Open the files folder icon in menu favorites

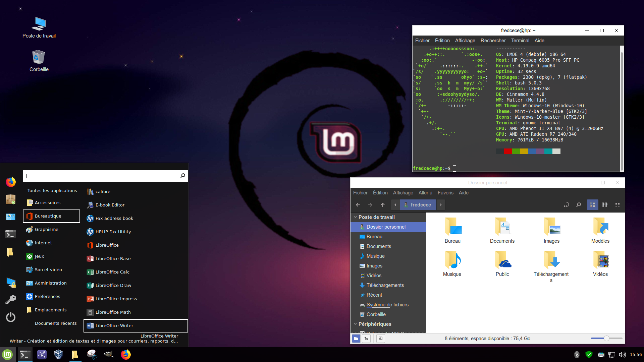click(11, 252)
